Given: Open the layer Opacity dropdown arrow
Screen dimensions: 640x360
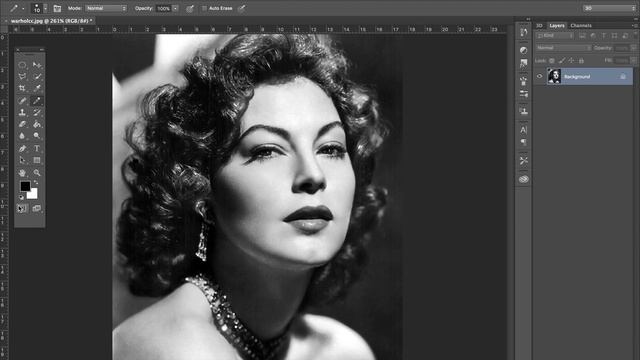Looking at the screenshot, I should pyautogui.click(x=633, y=48).
